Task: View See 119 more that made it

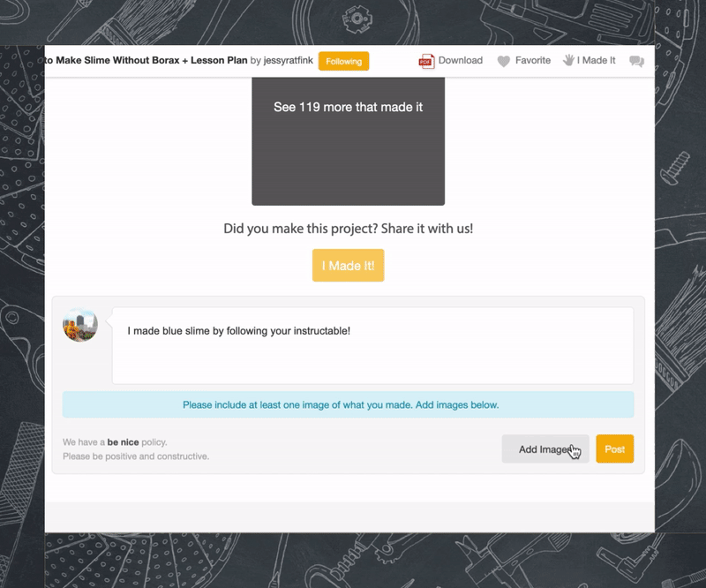Action: 348,141
